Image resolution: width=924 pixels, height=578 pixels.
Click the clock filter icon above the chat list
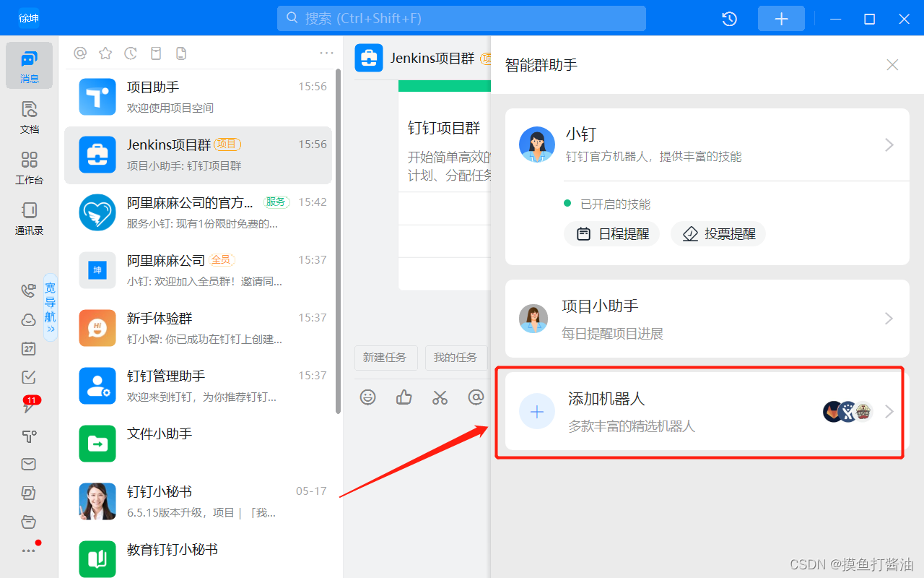pos(131,53)
